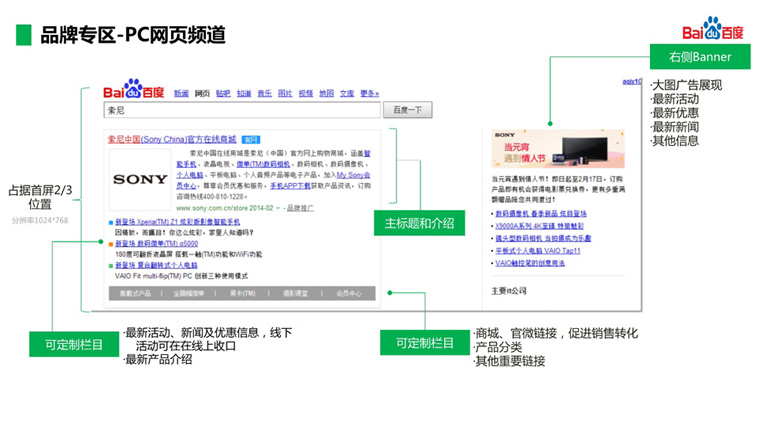This screenshot has height=428, width=760.
Task: Click the SONY logo thumbnail in the result
Action: click(140, 179)
